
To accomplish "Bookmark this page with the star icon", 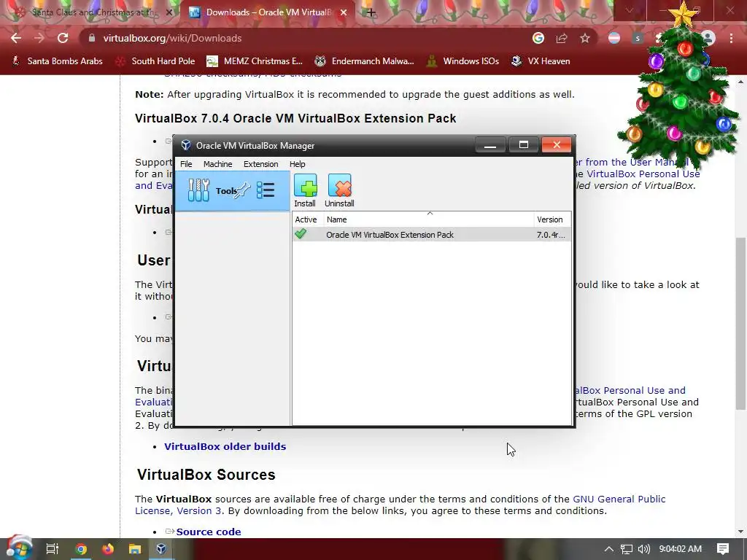I will click(x=585, y=38).
